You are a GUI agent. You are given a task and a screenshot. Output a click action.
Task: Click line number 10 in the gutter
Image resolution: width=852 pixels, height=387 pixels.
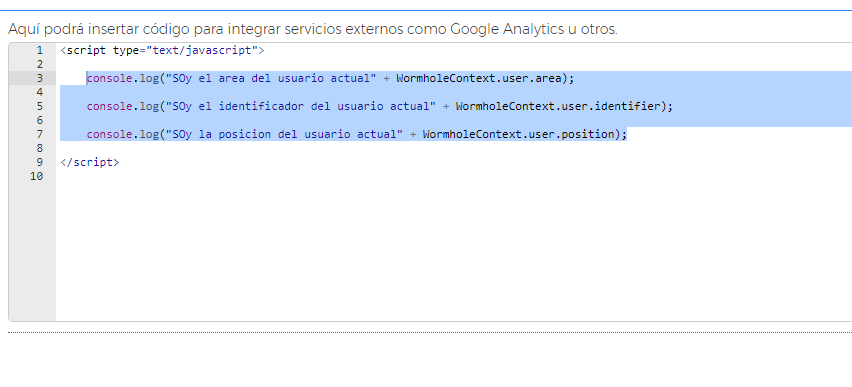tap(36, 176)
